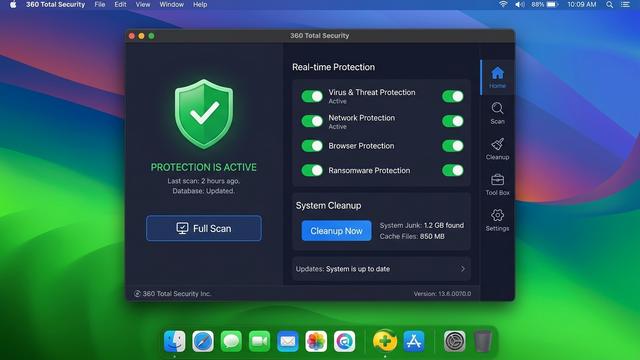Click 'Cache Files: 850 MB' text

click(x=412, y=236)
